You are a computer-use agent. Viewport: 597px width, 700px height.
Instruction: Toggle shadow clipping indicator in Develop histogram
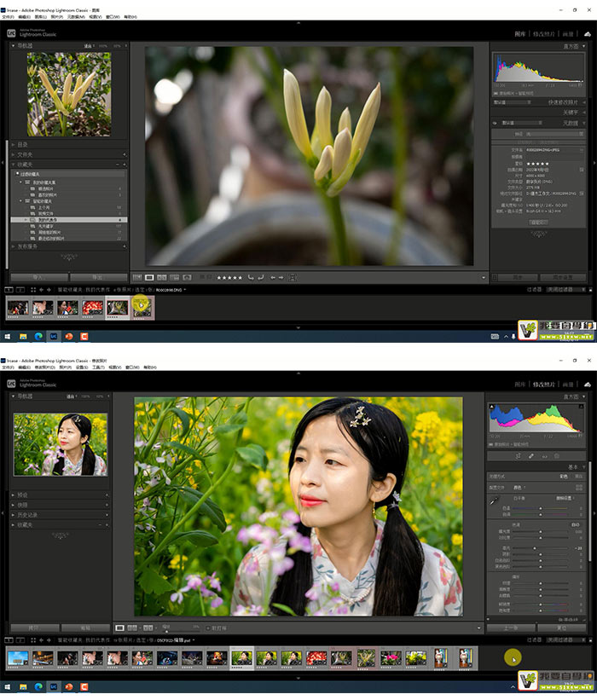tap(491, 407)
